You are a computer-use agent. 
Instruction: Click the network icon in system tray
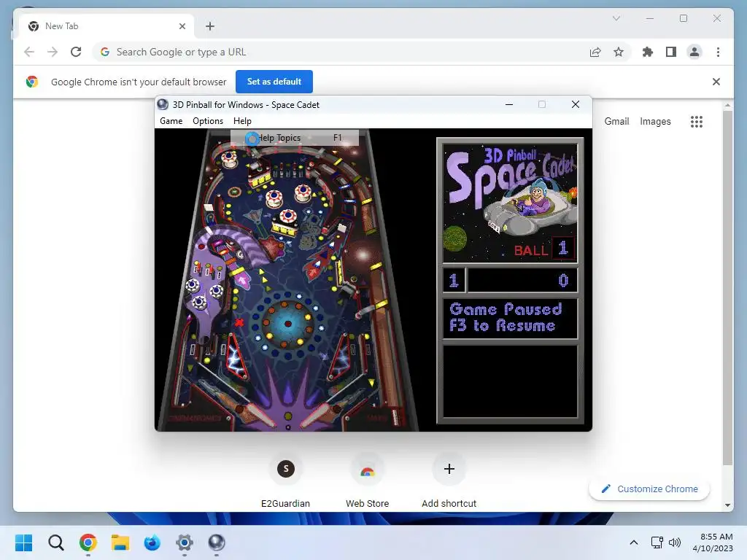click(x=657, y=542)
